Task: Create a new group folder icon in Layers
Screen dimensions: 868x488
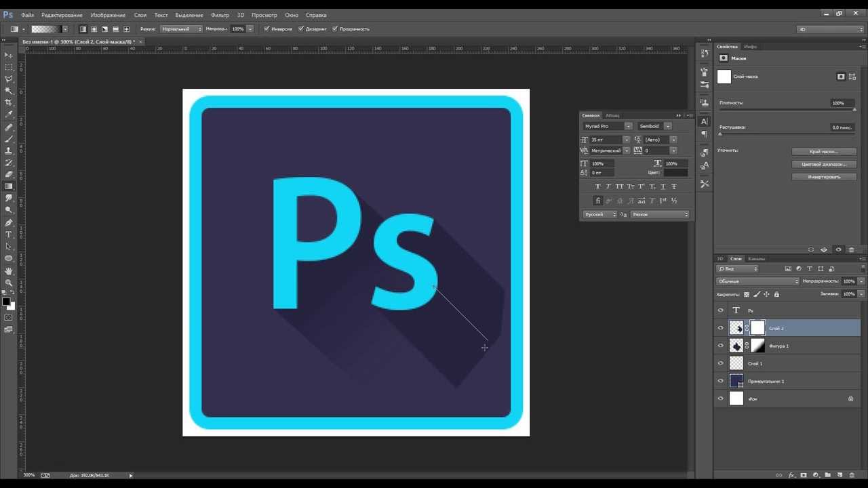Action: (x=827, y=475)
